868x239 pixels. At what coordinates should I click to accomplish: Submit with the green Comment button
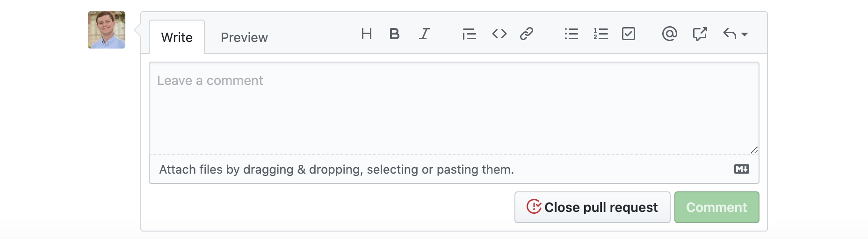pyautogui.click(x=716, y=207)
